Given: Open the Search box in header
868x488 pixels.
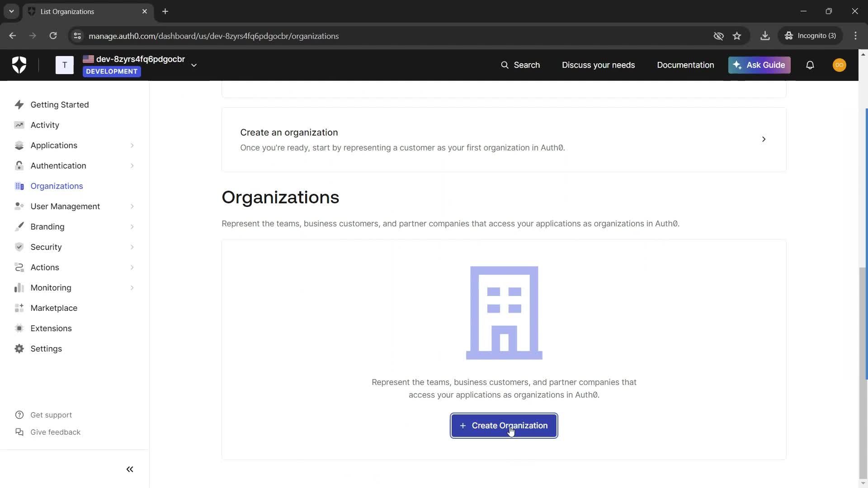Looking at the screenshot, I should pyautogui.click(x=520, y=65).
